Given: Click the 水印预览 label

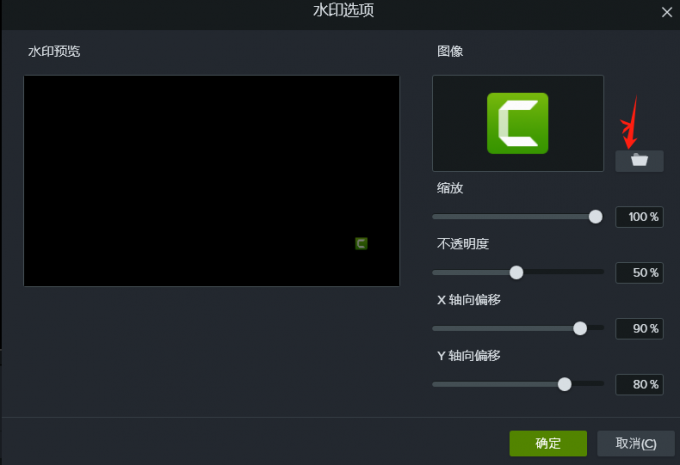Looking at the screenshot, I should 54,51.
